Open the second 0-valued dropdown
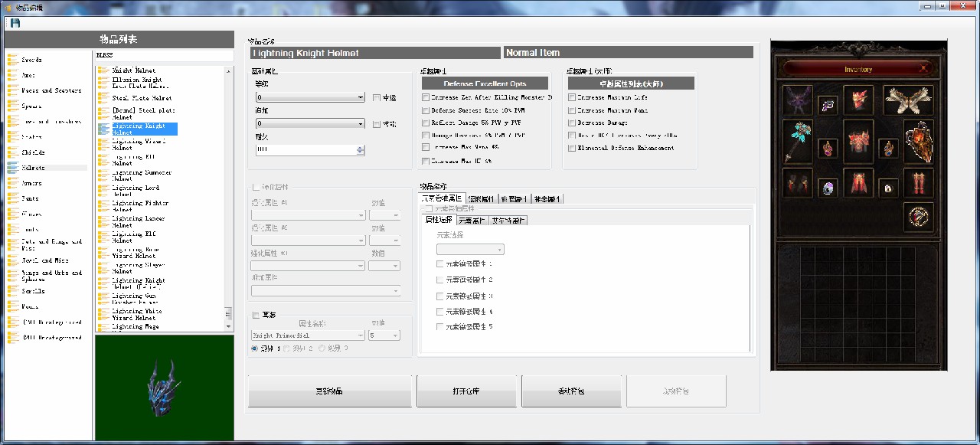 pyautogui.click(x=310, y=123)
